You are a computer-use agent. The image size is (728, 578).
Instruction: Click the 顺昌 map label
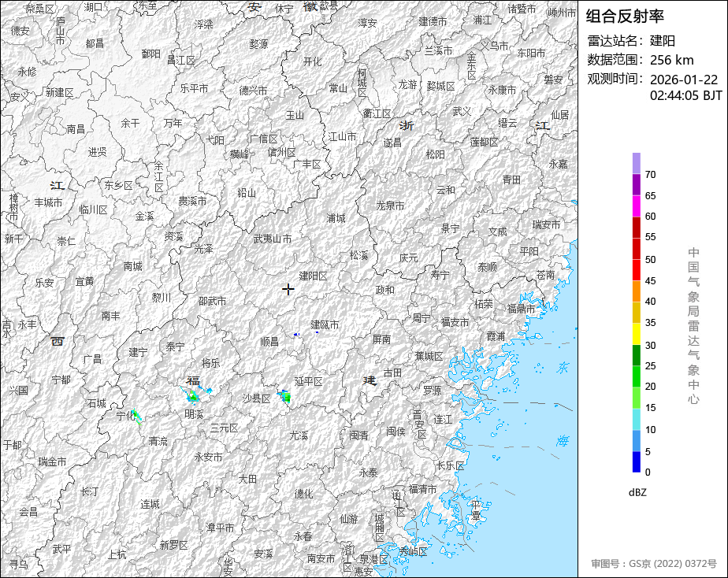[x=269, y=342]
